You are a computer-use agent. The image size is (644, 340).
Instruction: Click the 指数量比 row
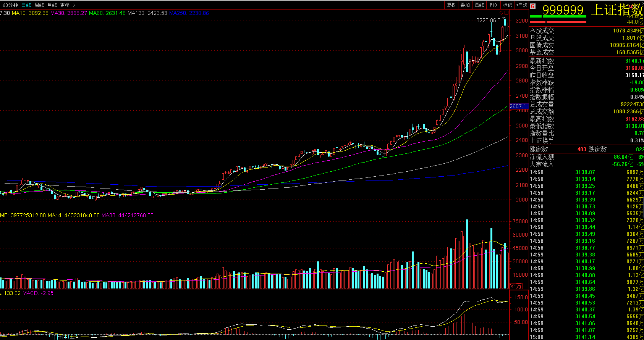click(x=586, y=133)
